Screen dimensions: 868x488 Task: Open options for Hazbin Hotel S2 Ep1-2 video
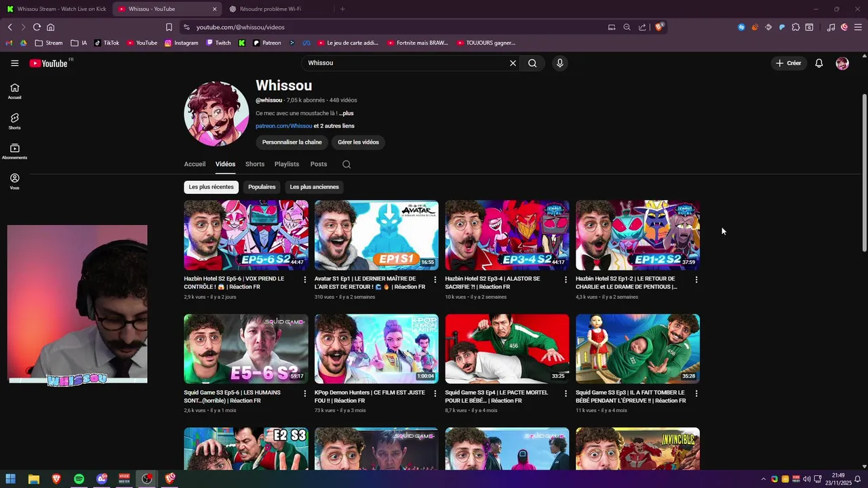coord(696,279)
